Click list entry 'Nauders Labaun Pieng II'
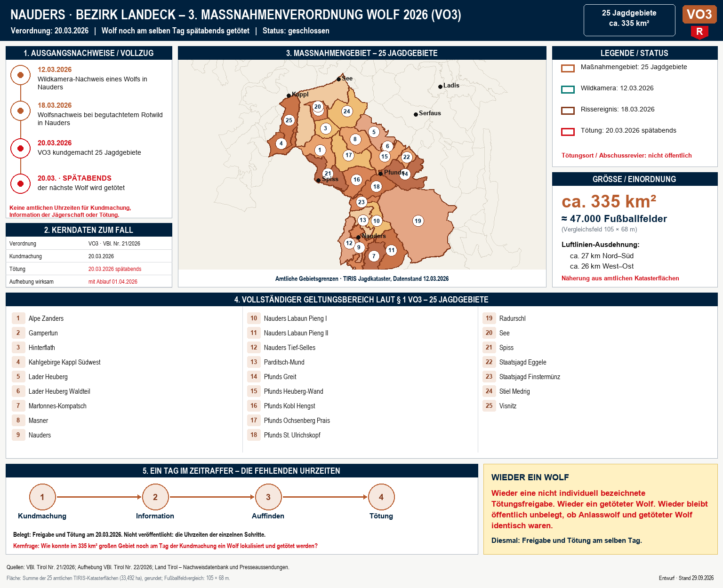The width and height of the screenshot is (723, 588). tap(296, 333)
